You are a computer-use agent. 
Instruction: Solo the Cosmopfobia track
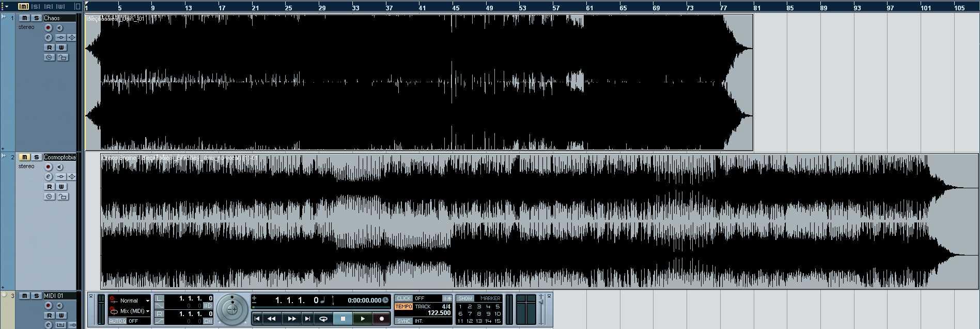[36, 157]
